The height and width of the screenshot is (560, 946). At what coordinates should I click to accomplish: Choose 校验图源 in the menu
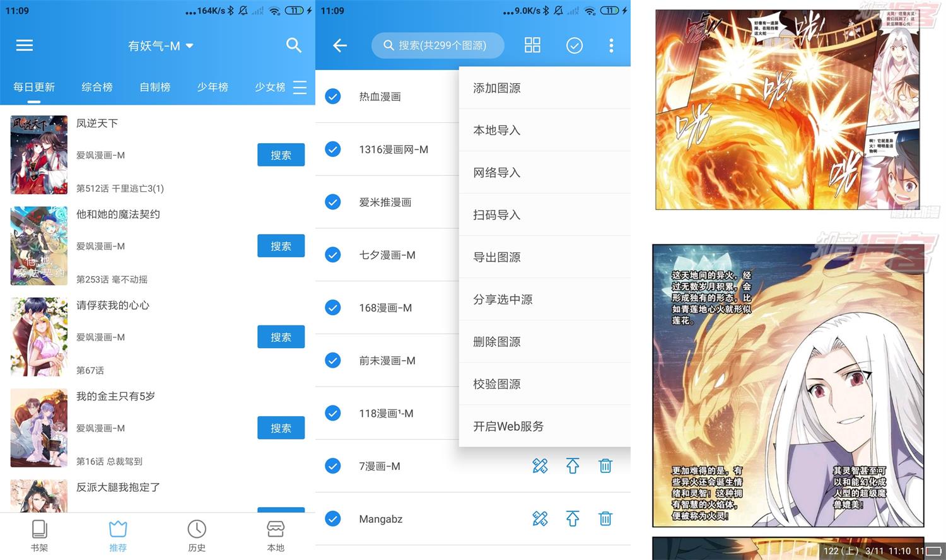tap(497, 383)
